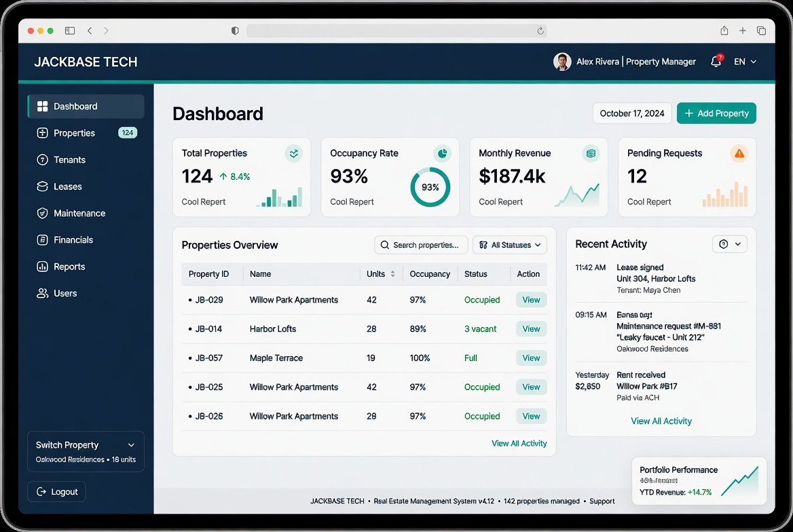Expand the All Statuses filter dropdown
The width and height of the screenshot is (793, 532).
point(509,245)
